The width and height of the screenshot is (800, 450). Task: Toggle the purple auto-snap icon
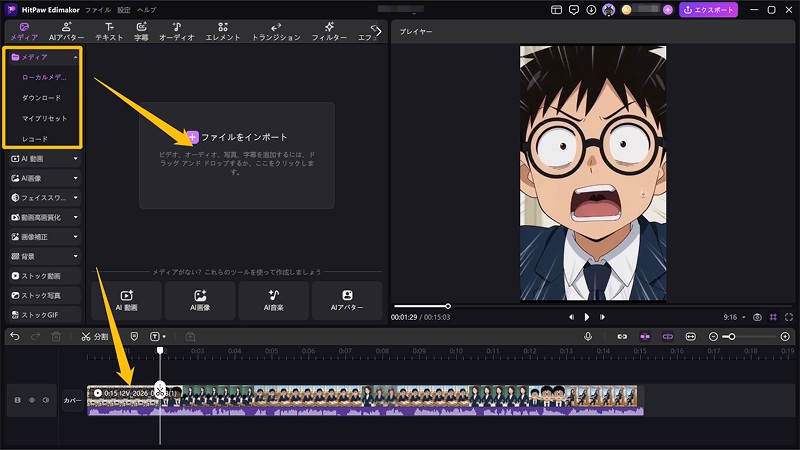[x=645, y=337]
